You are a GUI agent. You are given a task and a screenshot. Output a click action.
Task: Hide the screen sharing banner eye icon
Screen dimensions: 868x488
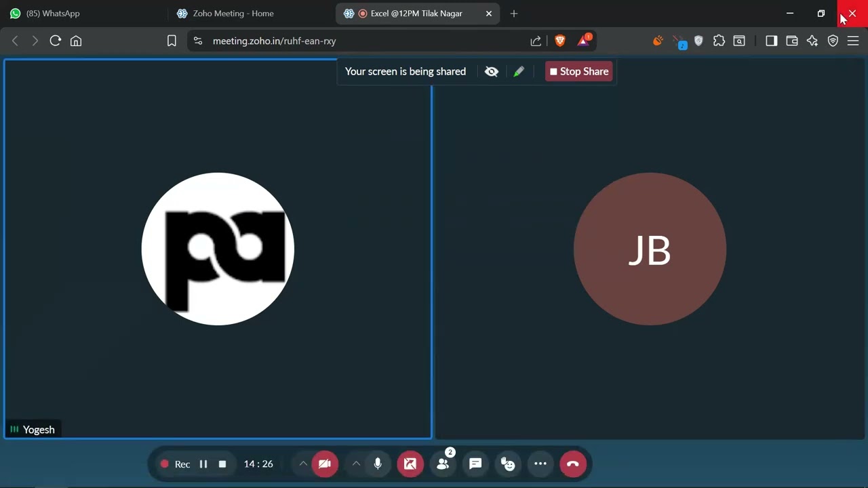tap(492, 71)
